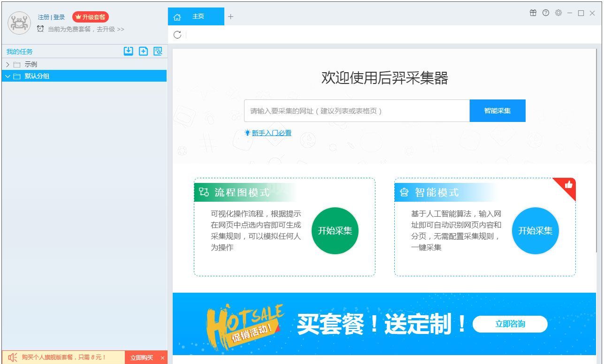
Task: Click the green 开始采集 button
Action: [x=335, y=230]
